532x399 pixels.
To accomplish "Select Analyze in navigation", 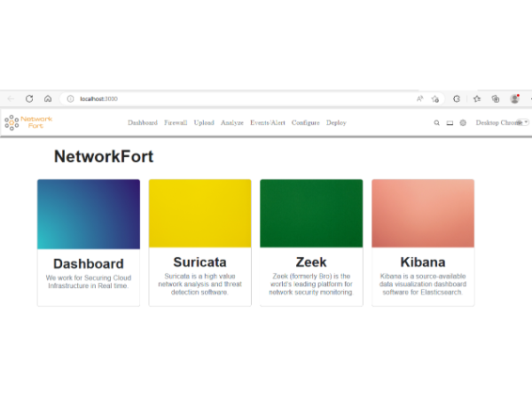I will tap(232, 122).
